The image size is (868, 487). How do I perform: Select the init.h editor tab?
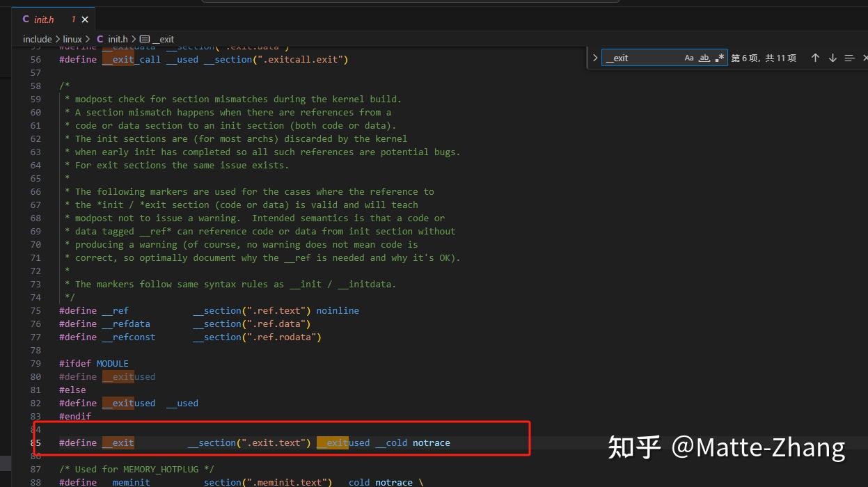(44, 19)
